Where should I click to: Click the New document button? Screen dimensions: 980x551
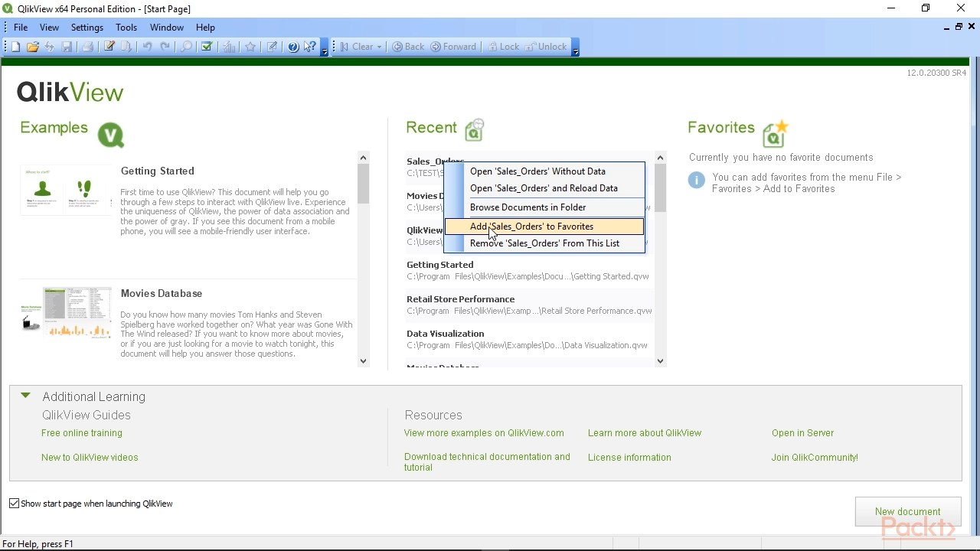[907, 512]
